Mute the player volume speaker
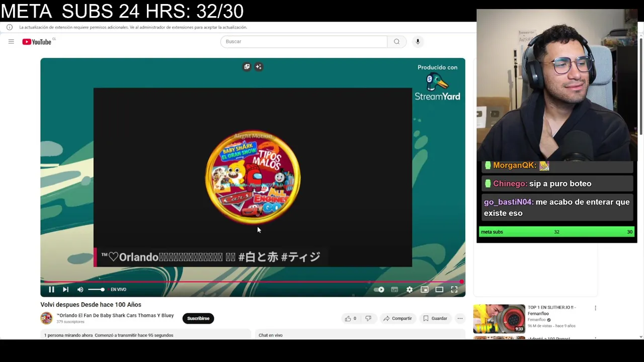This screenshot has width=644, height=362. click(80, 290)
